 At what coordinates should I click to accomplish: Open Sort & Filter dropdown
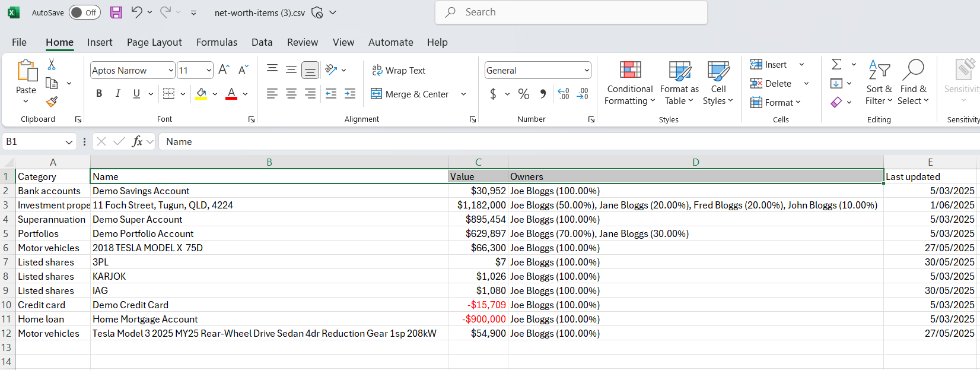tap(879, 83)
